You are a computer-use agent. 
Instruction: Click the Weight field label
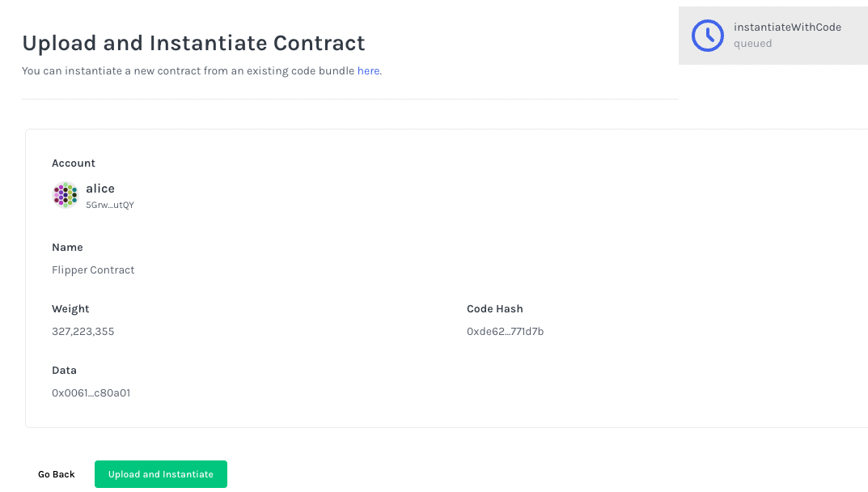coord(70,308)
